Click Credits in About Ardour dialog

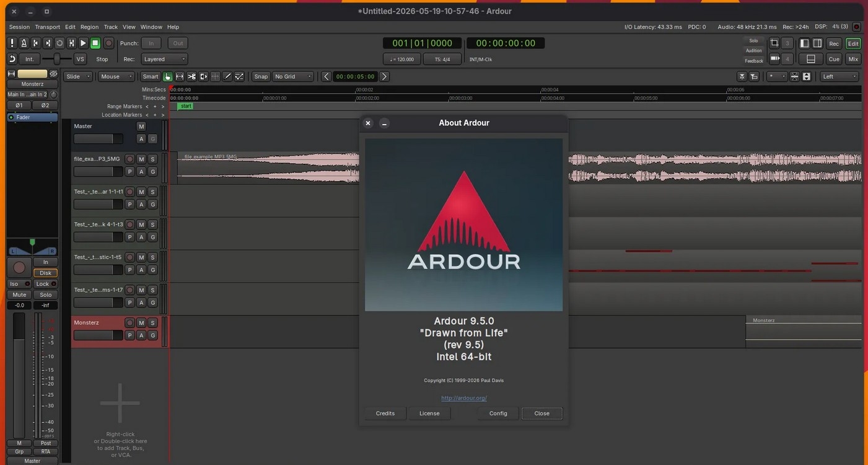click(x=385, y=414)
